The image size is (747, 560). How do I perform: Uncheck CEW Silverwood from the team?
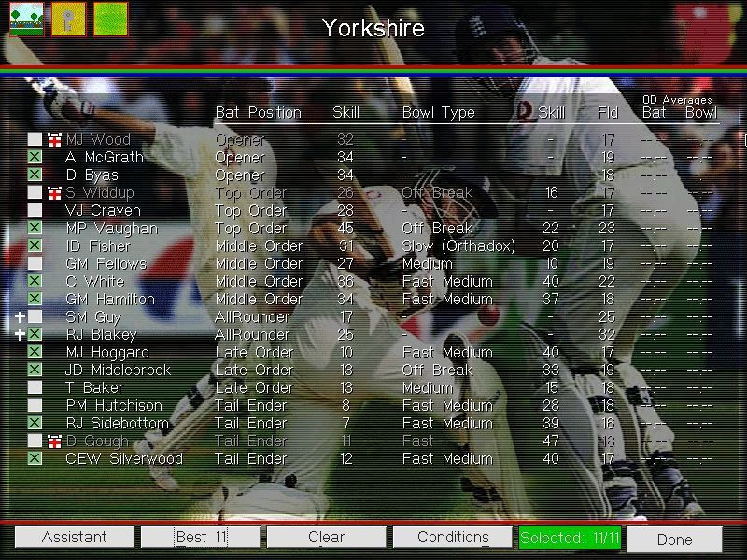coord(35,459)
